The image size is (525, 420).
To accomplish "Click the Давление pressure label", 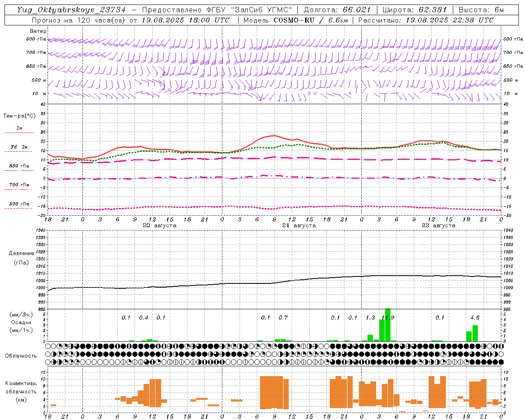I will (x=21, y=253).
